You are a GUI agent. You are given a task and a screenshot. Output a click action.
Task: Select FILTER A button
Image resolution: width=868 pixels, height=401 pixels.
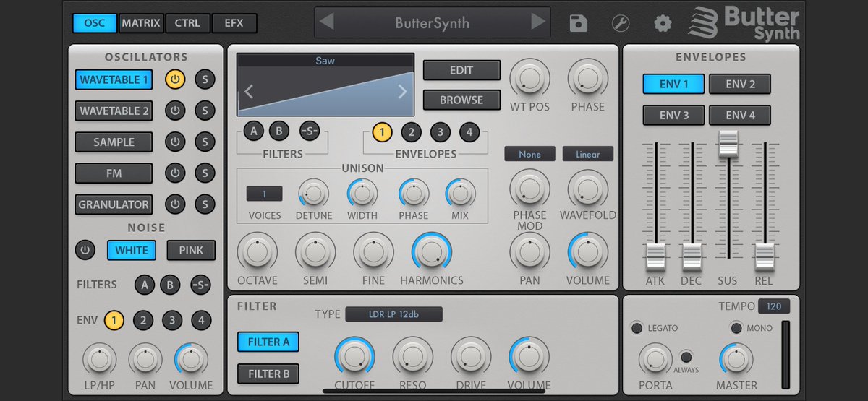coord(268,342)
